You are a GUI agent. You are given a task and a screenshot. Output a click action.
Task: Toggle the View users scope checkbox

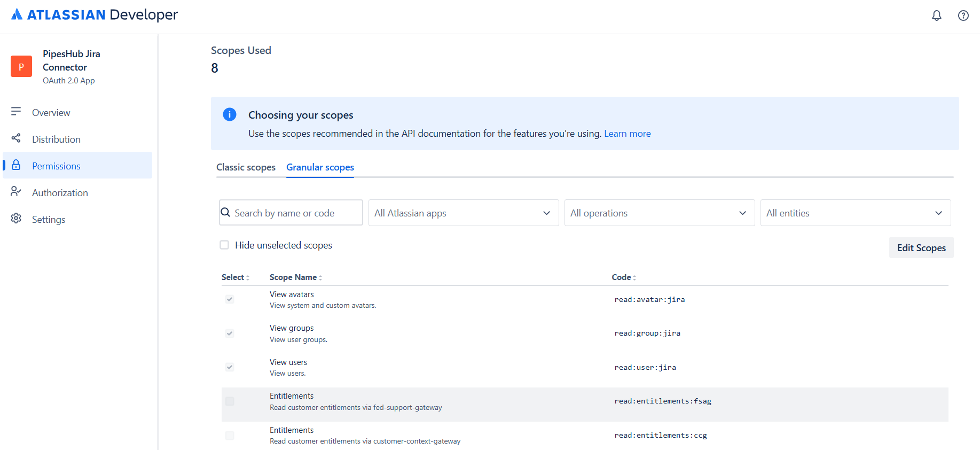pos(230,367)
